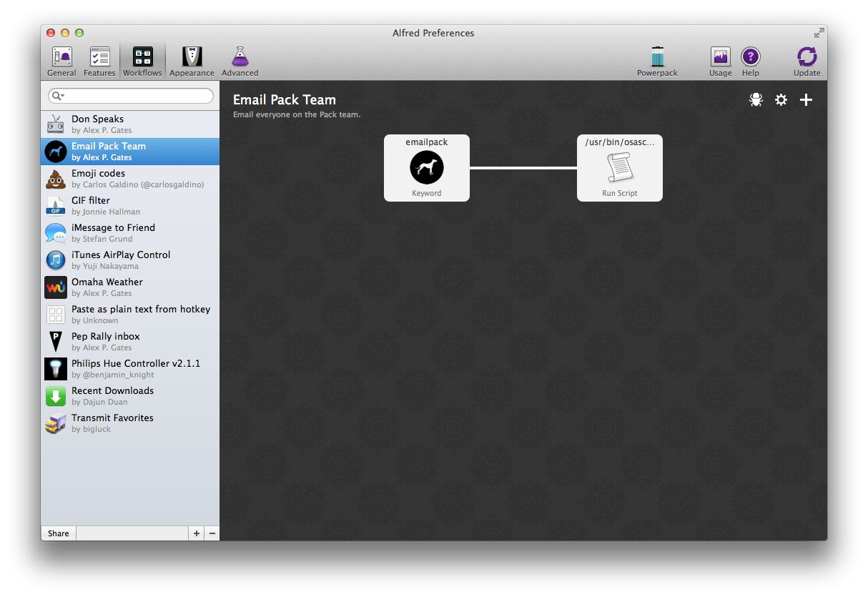The width and height of the screenshot is (868, 597).
Task: Click the Email Pack Team title
Action: 285,100
